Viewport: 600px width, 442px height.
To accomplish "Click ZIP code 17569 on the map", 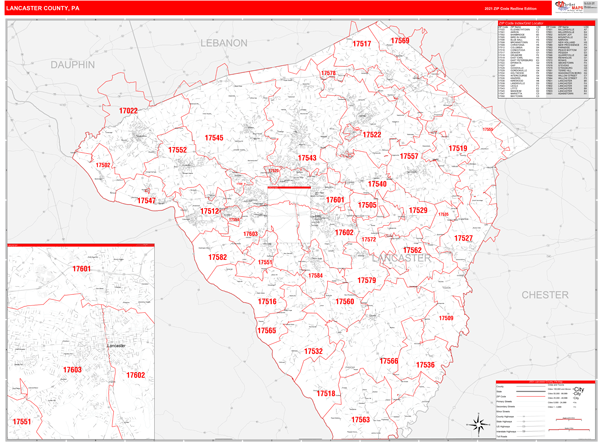I will click(x=400, y=41).
